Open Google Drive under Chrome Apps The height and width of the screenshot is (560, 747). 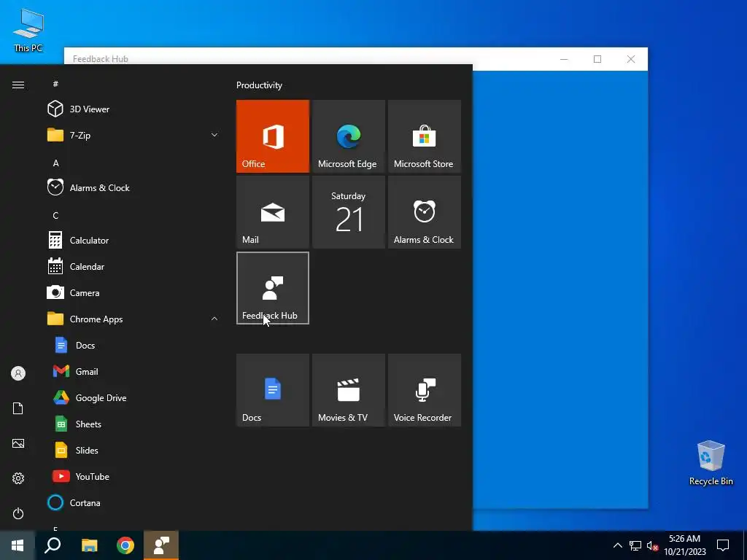pos(133,397)
